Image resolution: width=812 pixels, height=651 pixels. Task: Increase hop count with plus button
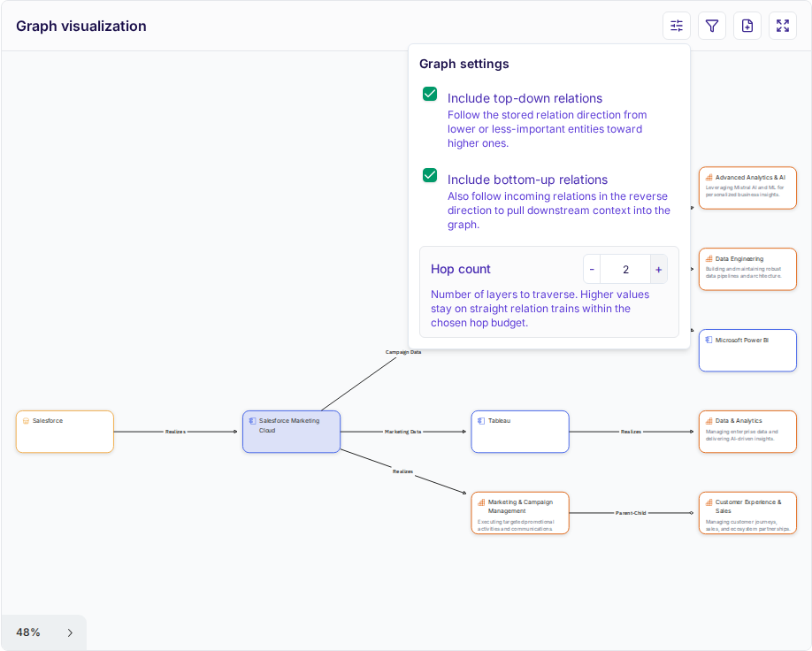pos(659,269)
